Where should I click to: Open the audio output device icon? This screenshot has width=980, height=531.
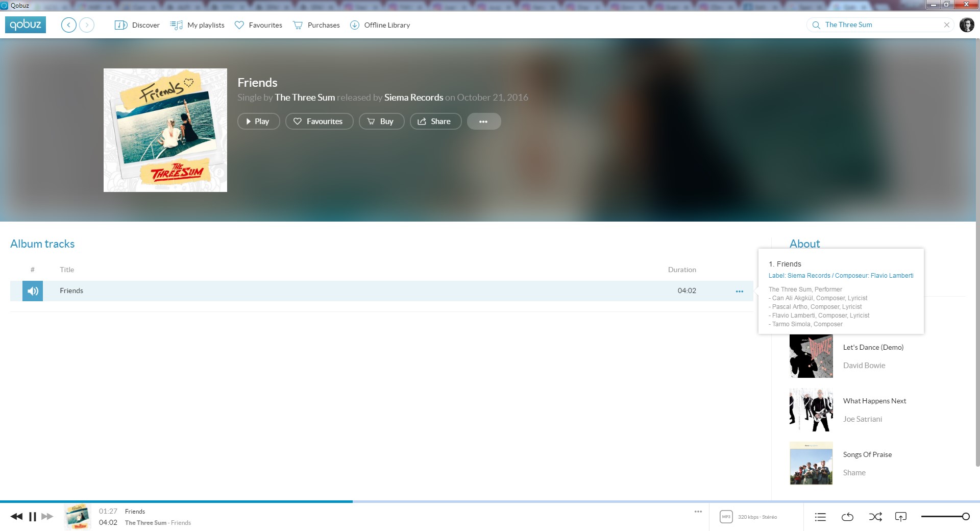(x=901, y=517)
